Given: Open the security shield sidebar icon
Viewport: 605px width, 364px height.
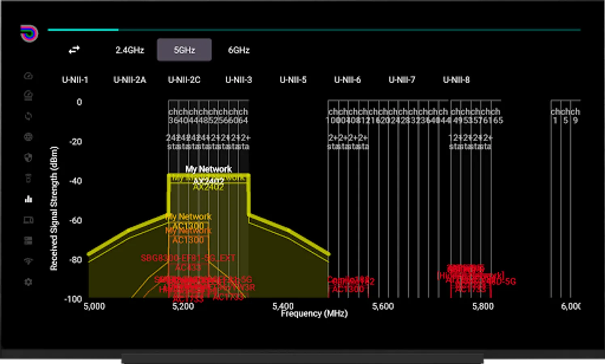Looking at the screenshot, I should tap(28, 158).
